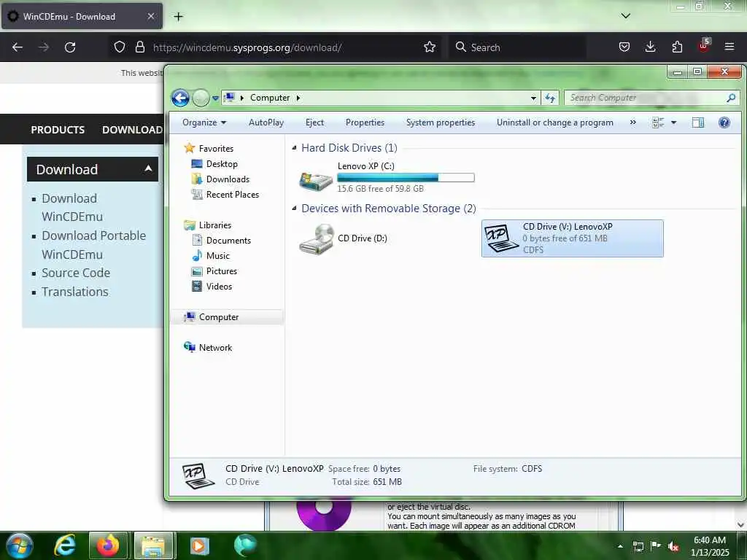
Task: Select the WinCDEmu - Download tab
Action: (82, 17)
